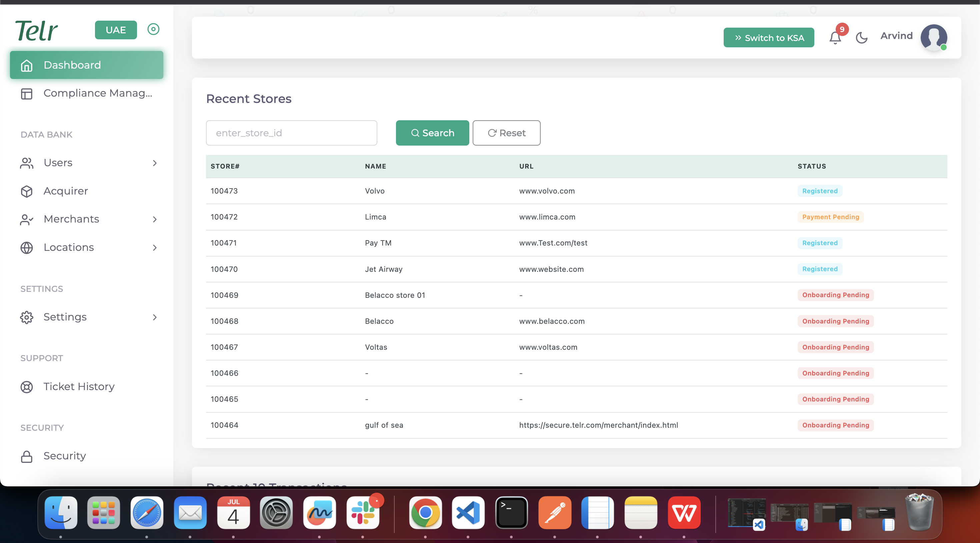Open Google Chrome from the dock
The width and height of the screenshot is (980, 543).
pyautogui.click(x=425, y=513)
